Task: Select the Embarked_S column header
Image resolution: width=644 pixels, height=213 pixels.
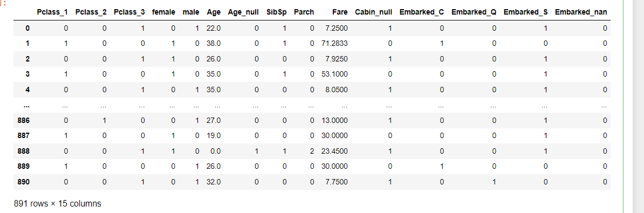Action: (x=526, y=12)
